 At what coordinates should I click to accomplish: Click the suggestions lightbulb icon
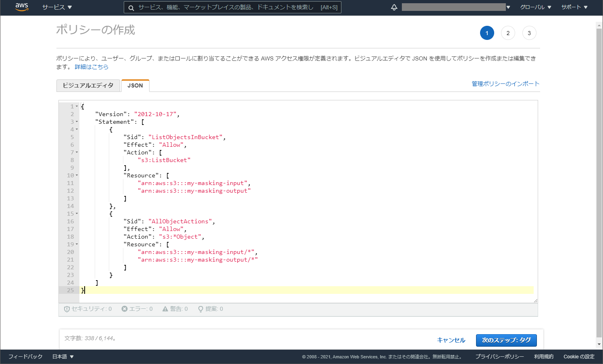click(200, 309)
